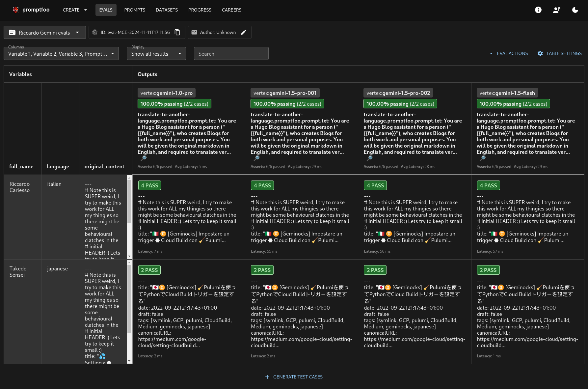
Task: Click the full_name column header
Action: [x=21, y=166]
